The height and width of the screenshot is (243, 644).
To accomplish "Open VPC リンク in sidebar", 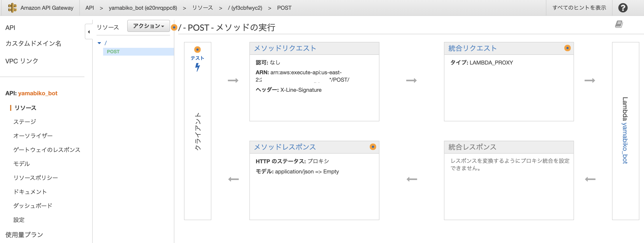I will (22, 61).
